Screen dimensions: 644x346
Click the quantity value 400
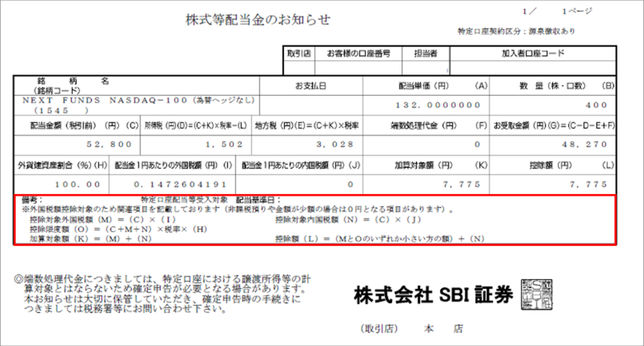point(596,105)
